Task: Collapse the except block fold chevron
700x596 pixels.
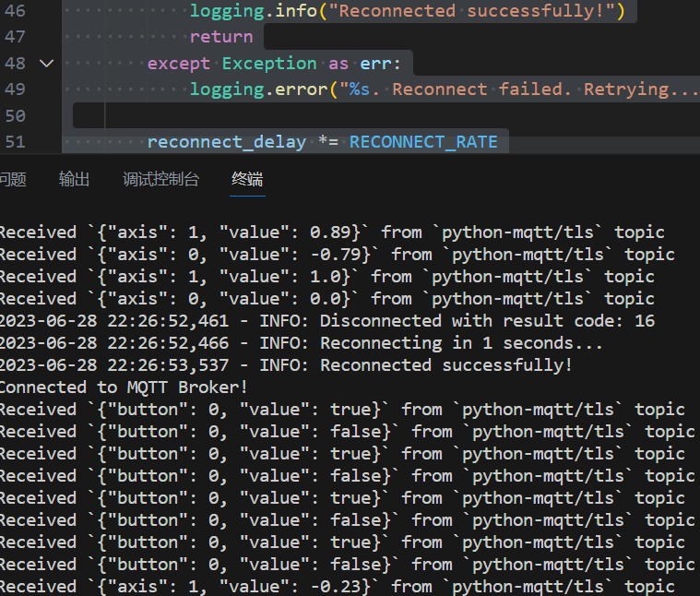Action: tap(46, 64)
